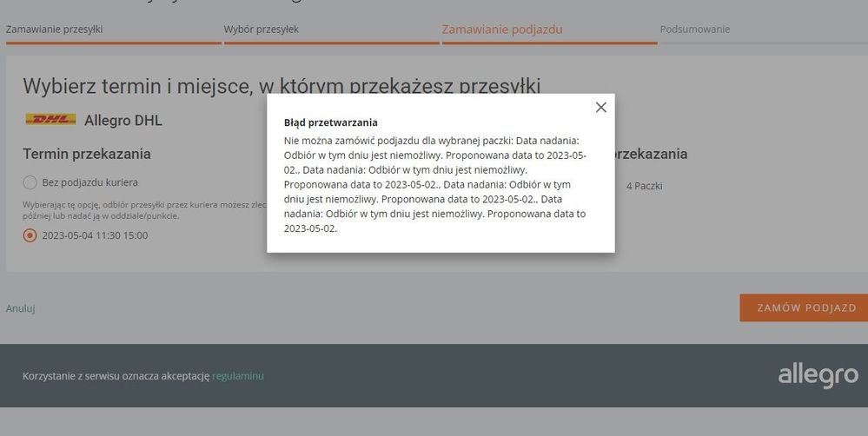Click the DHL logo icon
Screen dimensions: 868x436
click(50, 120)
